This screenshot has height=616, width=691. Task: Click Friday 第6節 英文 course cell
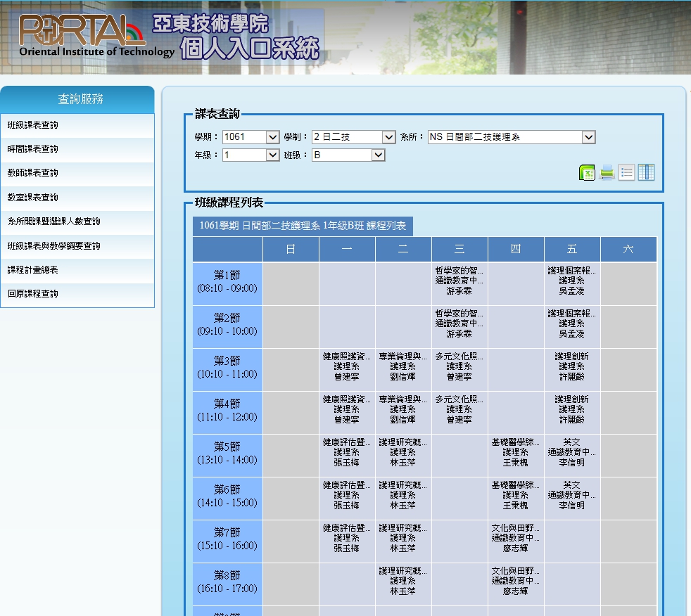(x=572, y=499)
